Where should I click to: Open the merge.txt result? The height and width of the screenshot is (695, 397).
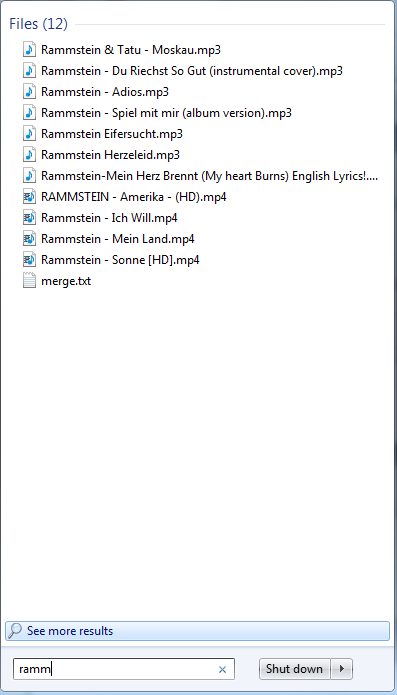[x=66, y=281]
